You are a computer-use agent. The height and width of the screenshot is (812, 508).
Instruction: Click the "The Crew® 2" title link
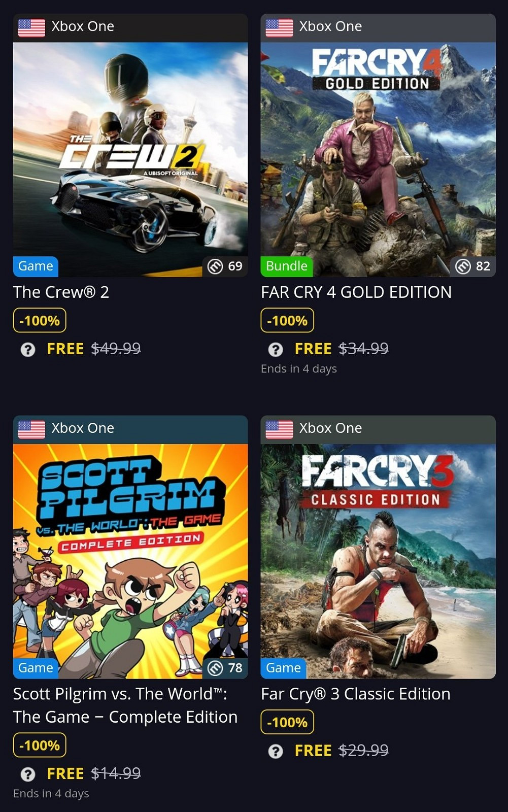pos(61,292)
